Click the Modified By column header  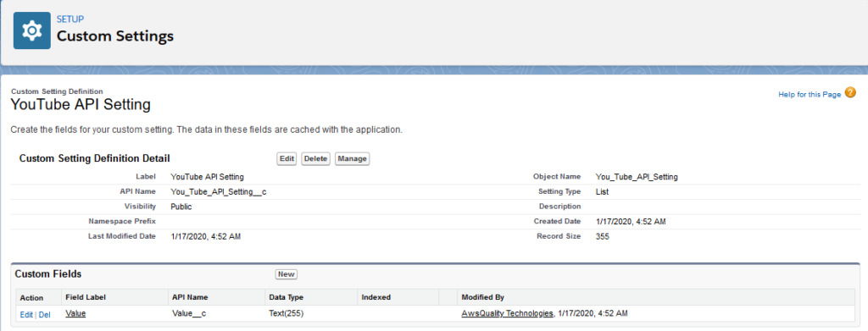pos(482,297)
